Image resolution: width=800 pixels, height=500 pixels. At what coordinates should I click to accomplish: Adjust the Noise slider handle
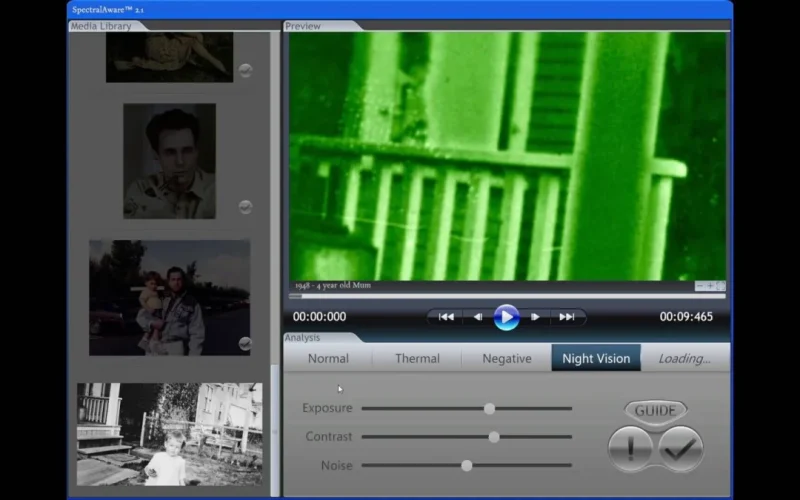466,466
